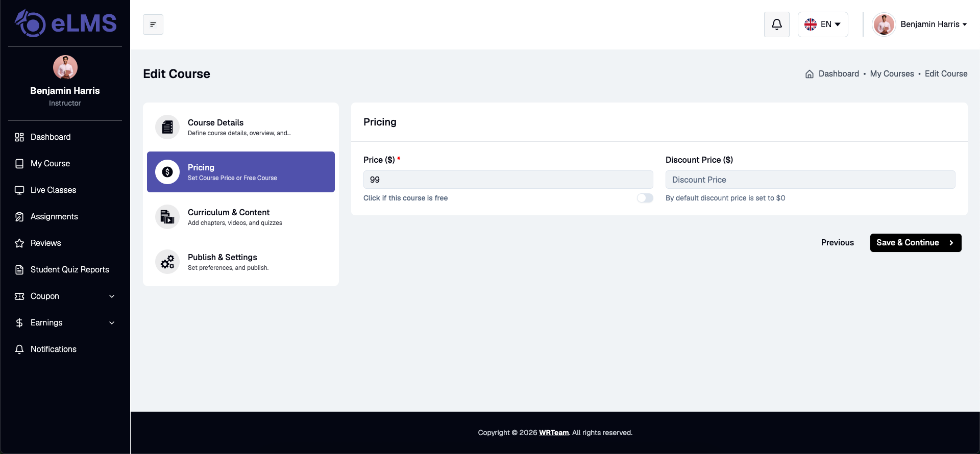Click the Pricing dollar coin icon
980x454 pixels.
click(167, 172)
